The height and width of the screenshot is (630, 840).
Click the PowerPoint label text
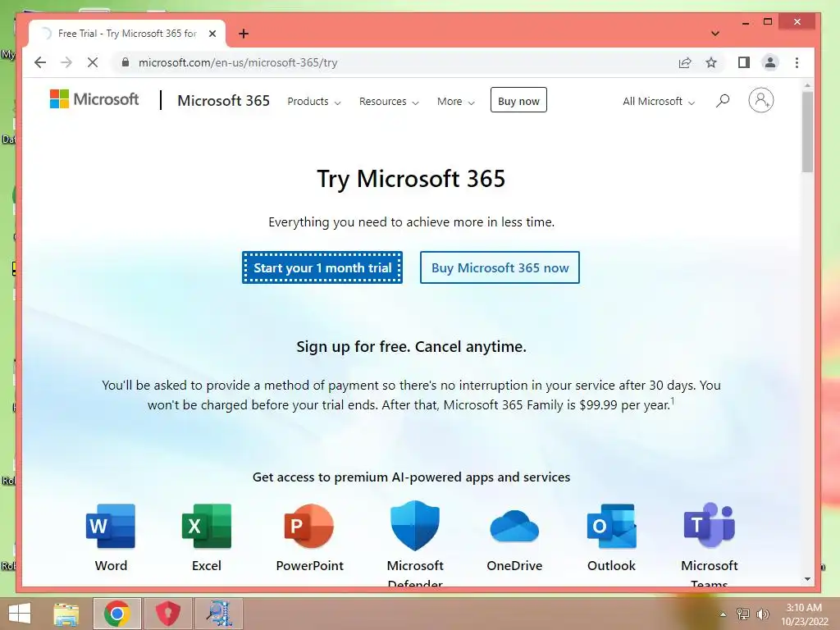pyautogui.click(x=309, y=566)
